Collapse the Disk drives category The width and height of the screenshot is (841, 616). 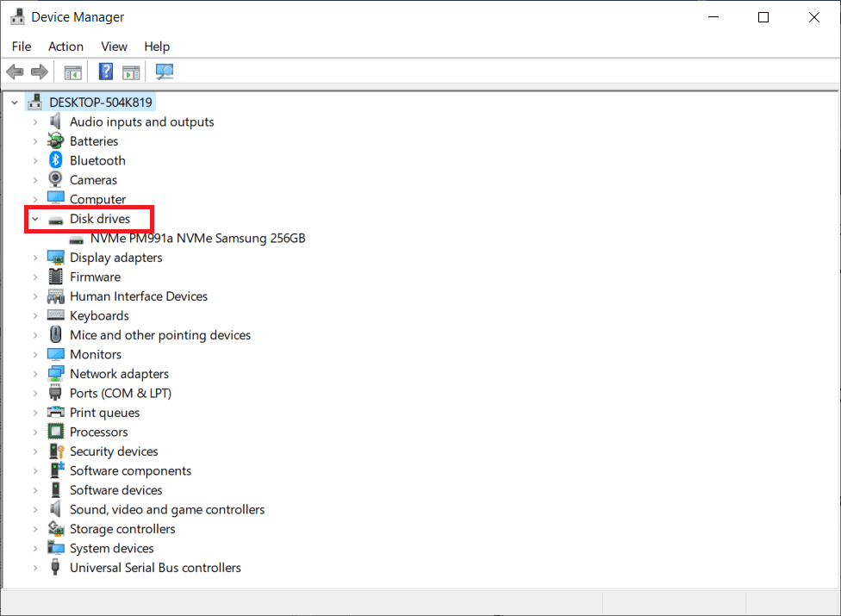pos(35,219)
